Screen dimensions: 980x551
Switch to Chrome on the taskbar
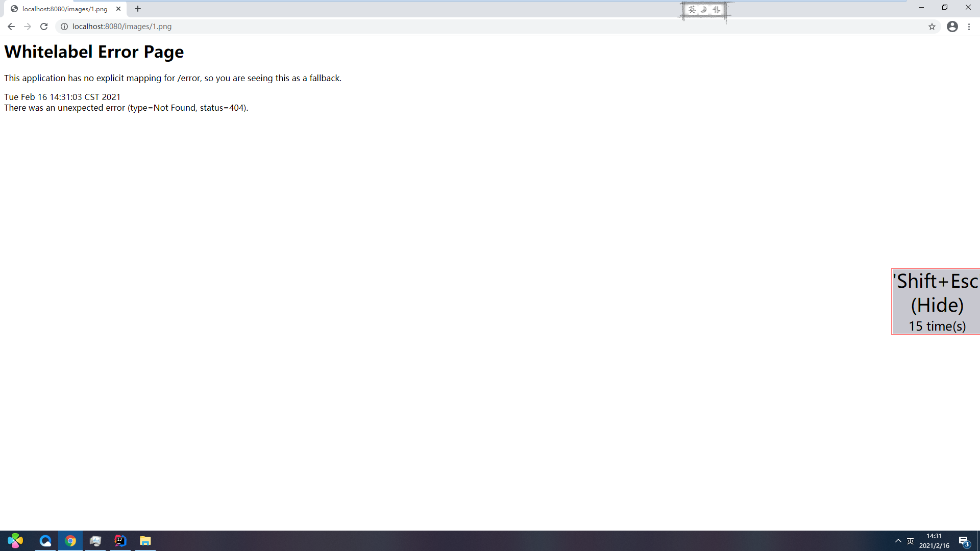tap(70, 541)
